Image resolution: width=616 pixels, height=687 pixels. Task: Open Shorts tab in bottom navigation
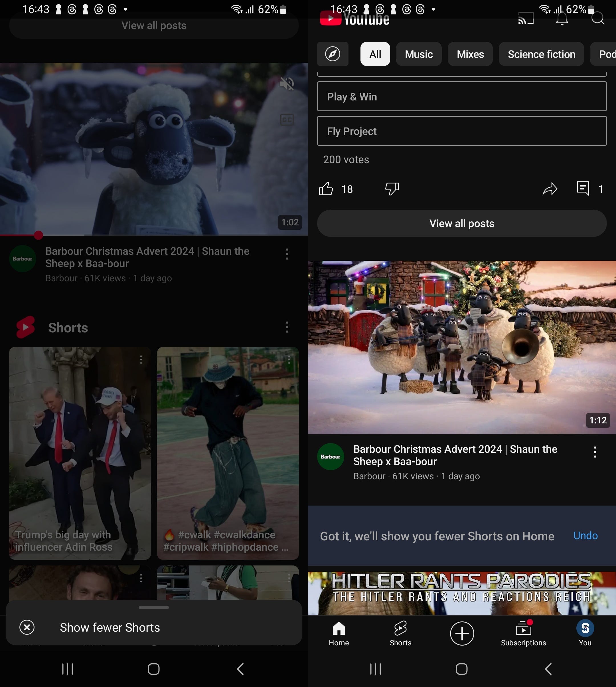tap(400, 633)
